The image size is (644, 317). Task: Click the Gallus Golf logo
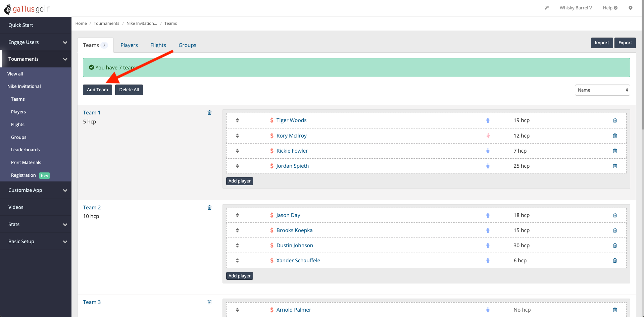click(x=27, y=9)
